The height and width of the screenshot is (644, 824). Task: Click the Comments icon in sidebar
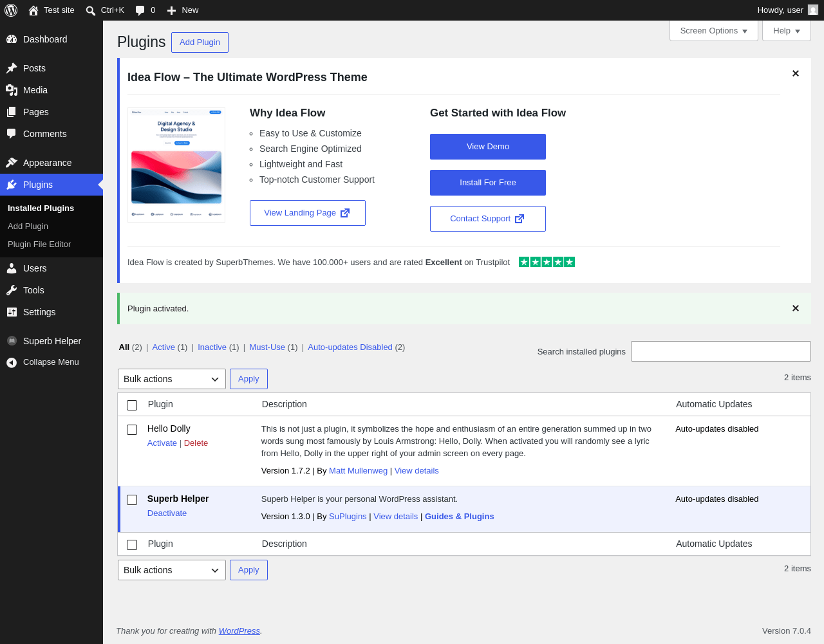(12, 134)
